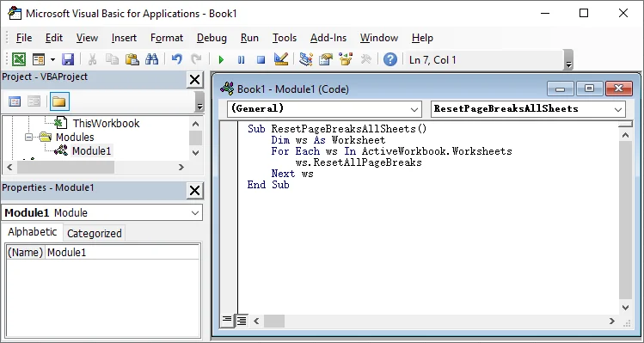Click the code window scroll down arrow
Viewport: 644px width, 343px height.
click(626, 308)
